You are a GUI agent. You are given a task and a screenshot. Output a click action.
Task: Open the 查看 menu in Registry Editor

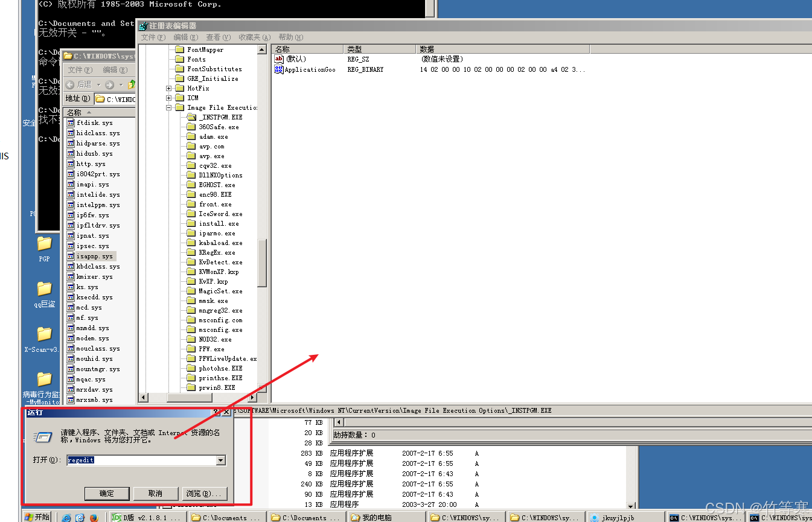[218, 37]
